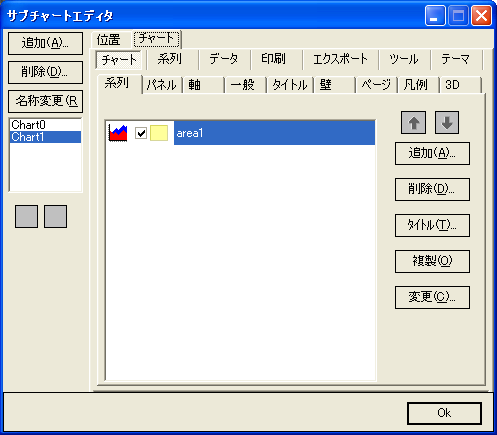The image size is (497, 435).
Task: Click the first gray square button below chart list
Action: [26, 217]
